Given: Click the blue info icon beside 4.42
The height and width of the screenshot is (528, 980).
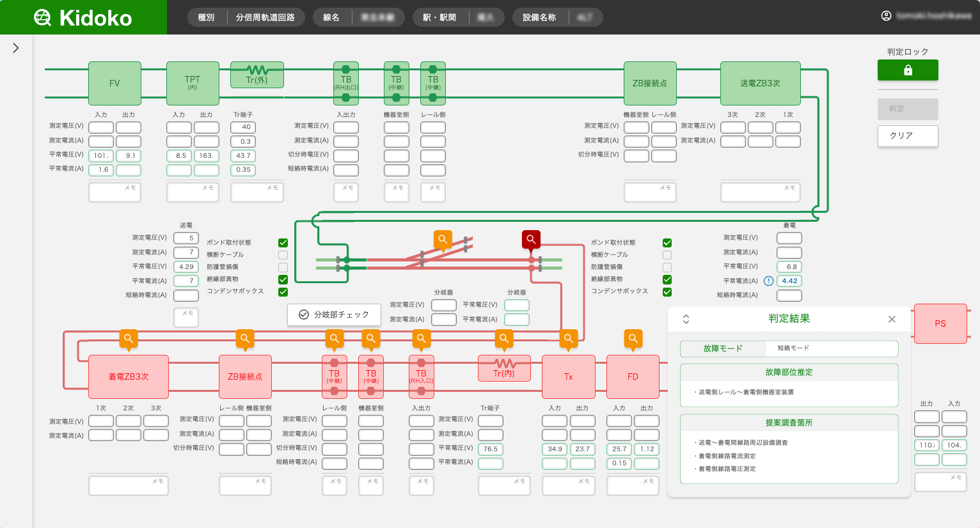Looking at the screenshot, I should click(x=768, y=281).
